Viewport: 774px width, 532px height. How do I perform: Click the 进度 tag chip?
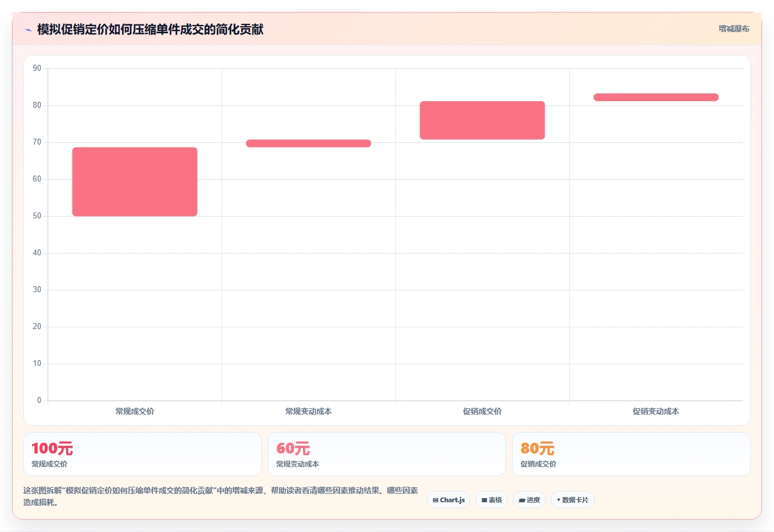529,500
